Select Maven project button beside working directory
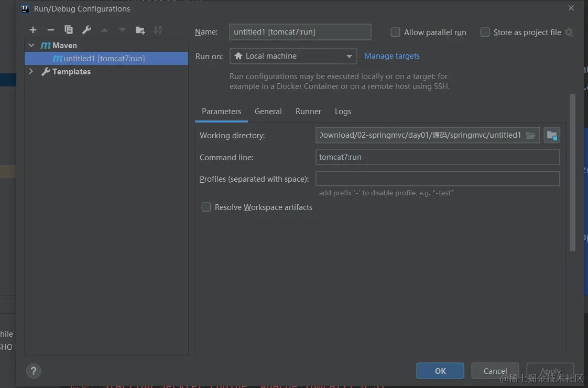 (x=552, y=135)
